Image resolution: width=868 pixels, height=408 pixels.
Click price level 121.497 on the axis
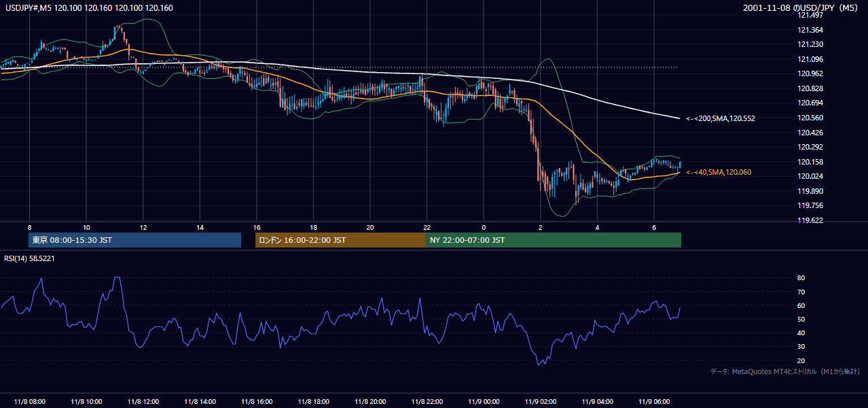click(809, 15)
